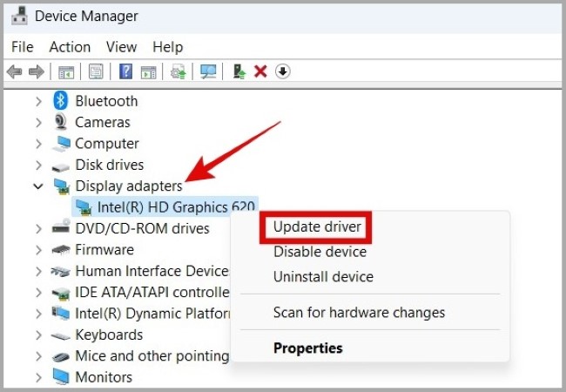The image size is (566, 392).
Task: Click the Forward arrow toolbar icon
Action: [36, 71]
